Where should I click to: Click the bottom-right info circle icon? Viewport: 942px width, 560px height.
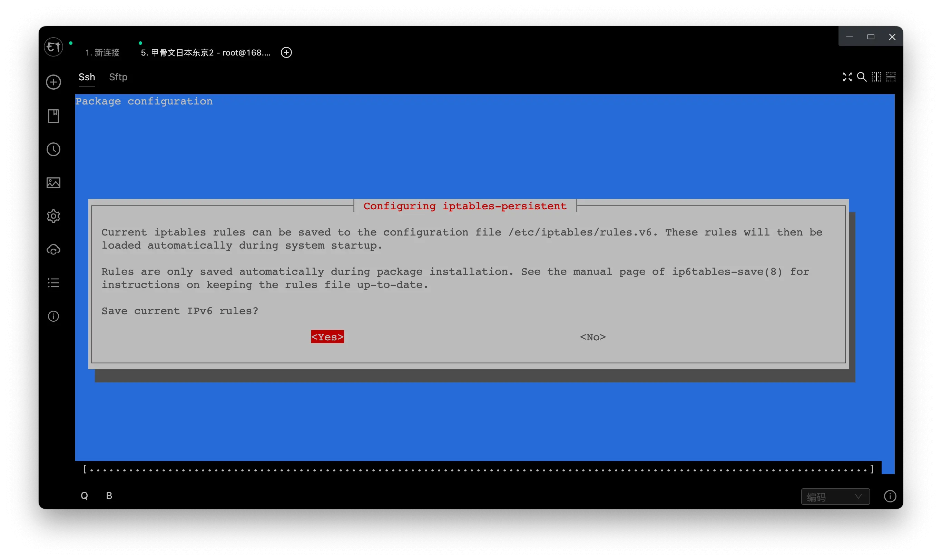click(890, 496)
